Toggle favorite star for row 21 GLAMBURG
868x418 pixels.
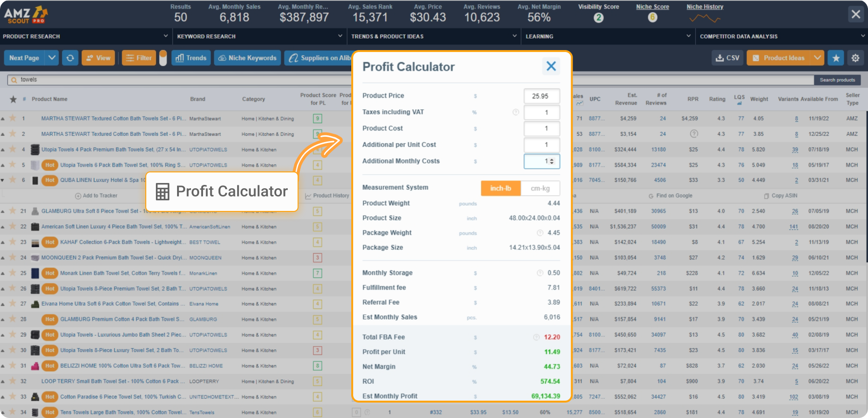tap(13, 210)
